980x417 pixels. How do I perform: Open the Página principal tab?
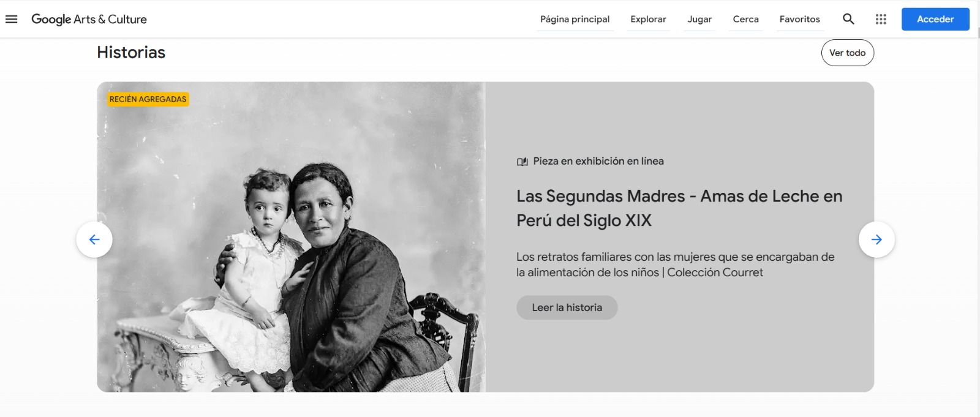pos(575,19)
